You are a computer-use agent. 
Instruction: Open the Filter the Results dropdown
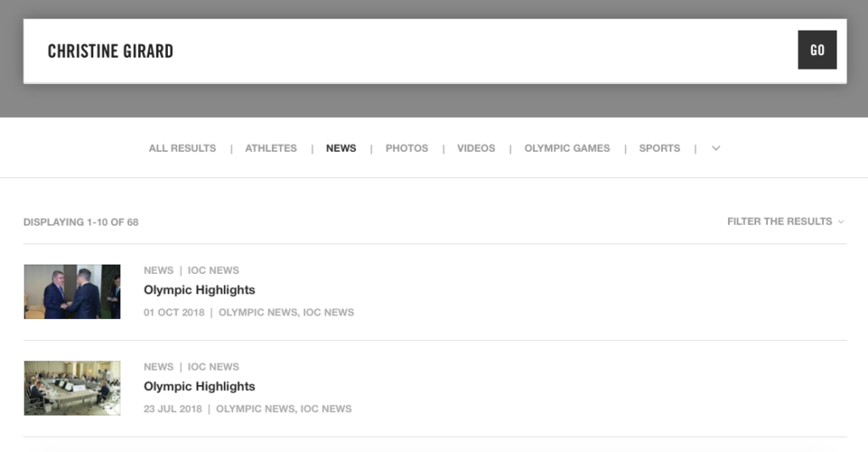tap(785, 221)
